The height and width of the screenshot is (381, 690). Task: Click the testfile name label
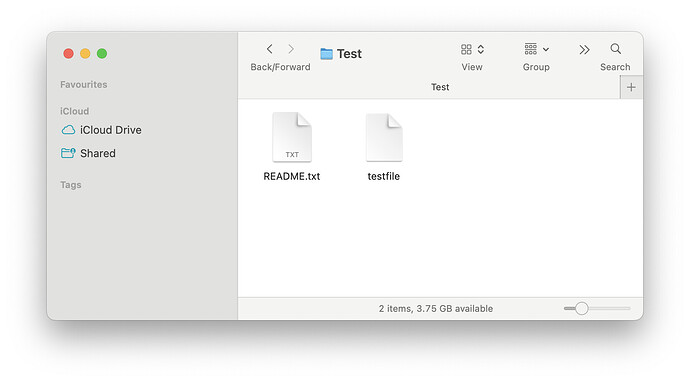pos(384,176)
